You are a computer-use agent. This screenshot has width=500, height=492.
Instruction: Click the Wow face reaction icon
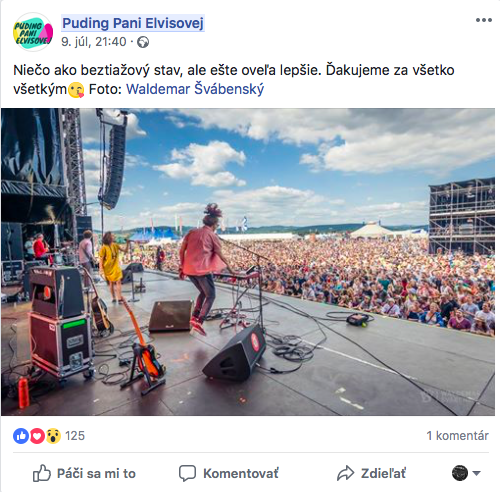(53, 436)
